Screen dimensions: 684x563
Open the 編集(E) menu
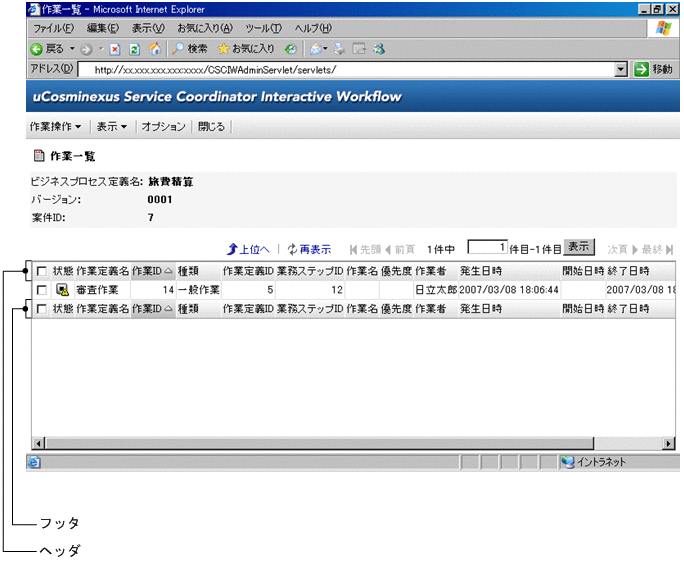(103, 28)
